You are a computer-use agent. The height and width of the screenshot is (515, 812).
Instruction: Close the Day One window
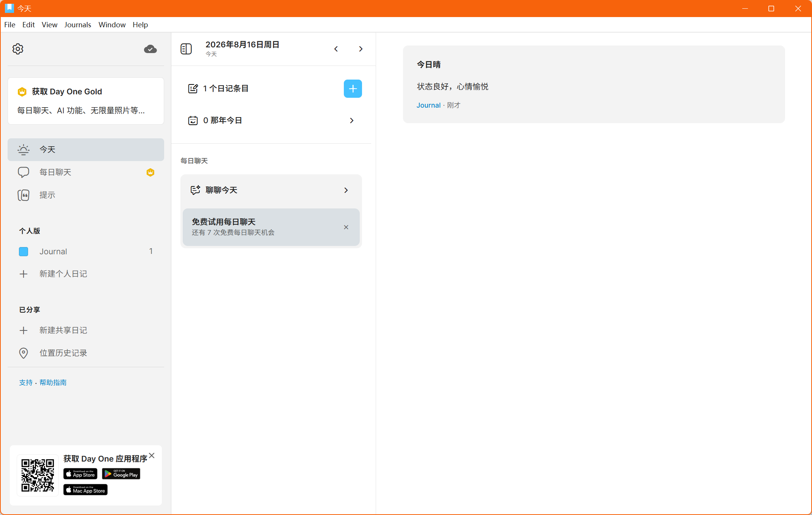(798, 8)
